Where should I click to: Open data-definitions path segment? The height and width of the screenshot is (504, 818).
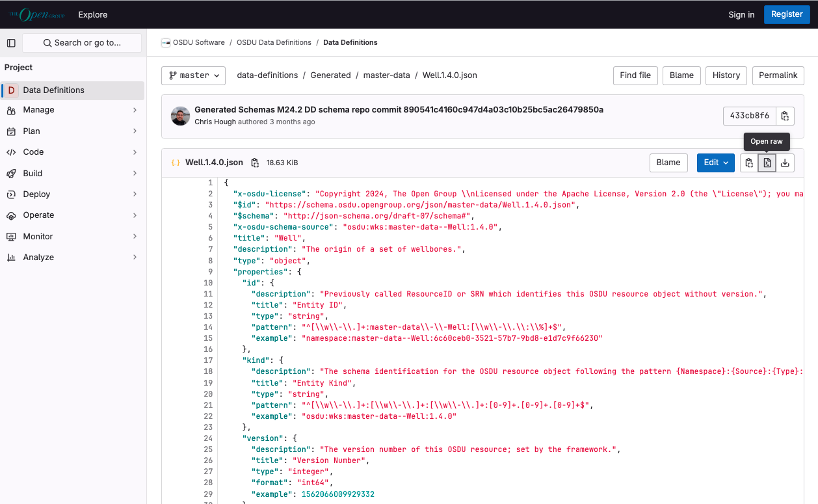coord(267,75)
